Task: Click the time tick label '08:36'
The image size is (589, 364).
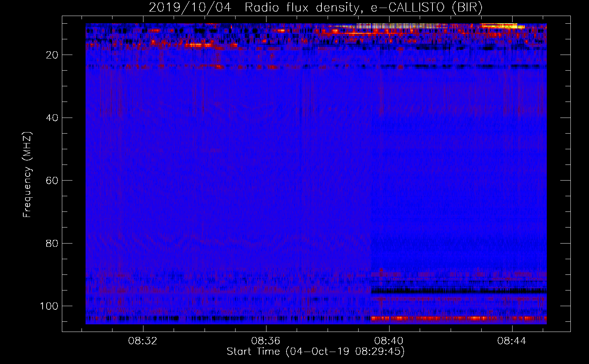Action: point(266,341)
